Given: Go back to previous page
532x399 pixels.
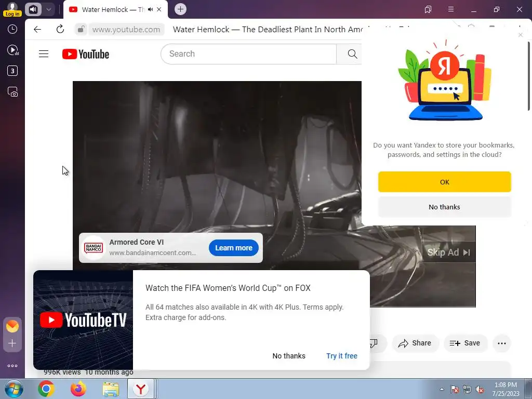Looking at the screenshot, I should tap(37, 30).
